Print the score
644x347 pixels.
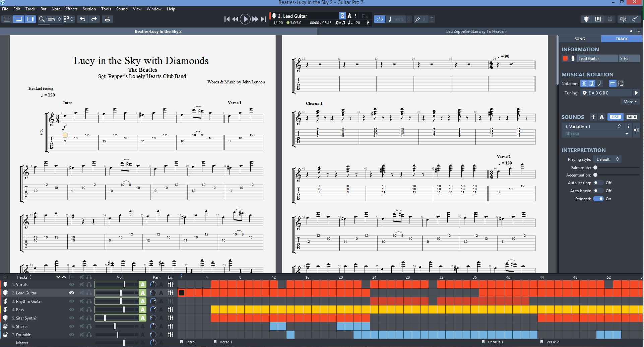(x=107, y=19)
